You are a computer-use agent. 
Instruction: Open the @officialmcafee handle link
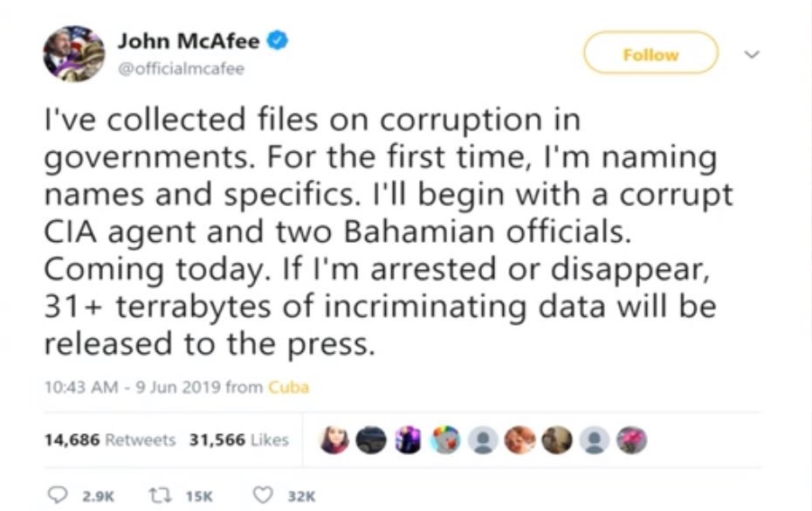pos(181,69)
